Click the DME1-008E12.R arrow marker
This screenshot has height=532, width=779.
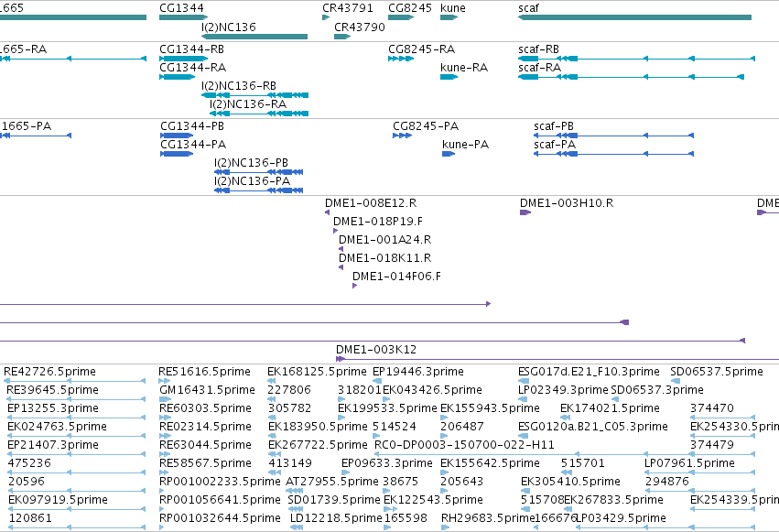pos(327,212)
